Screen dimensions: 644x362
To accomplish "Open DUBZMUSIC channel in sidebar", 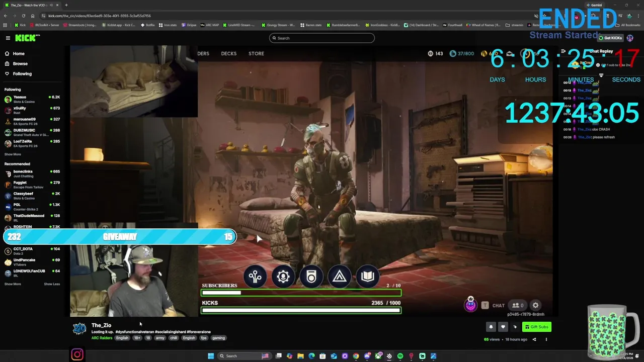I will coord(32,132).
